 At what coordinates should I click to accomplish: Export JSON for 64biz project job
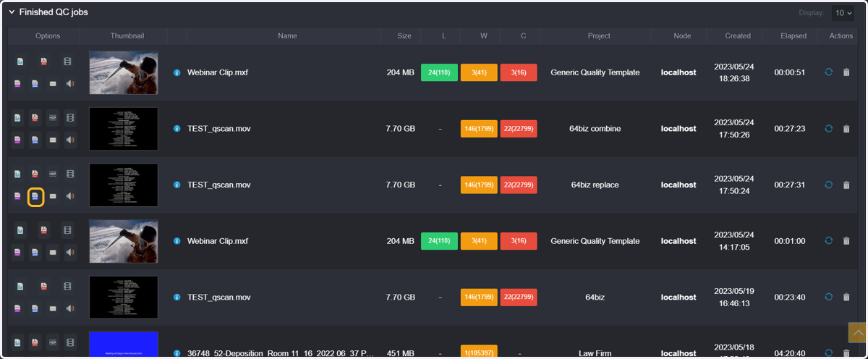click(x=35, y=308)
